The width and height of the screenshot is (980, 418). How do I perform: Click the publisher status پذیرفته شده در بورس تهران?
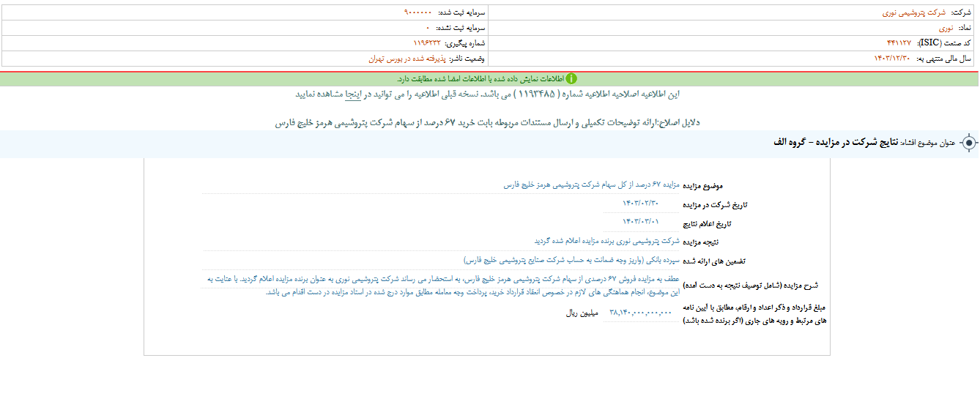[408, 59]
